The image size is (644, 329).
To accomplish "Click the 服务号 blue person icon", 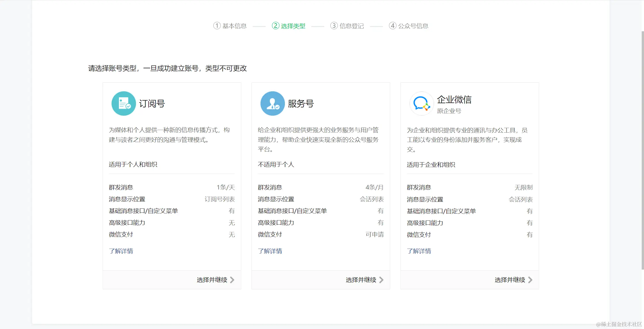I will point(273,104).
